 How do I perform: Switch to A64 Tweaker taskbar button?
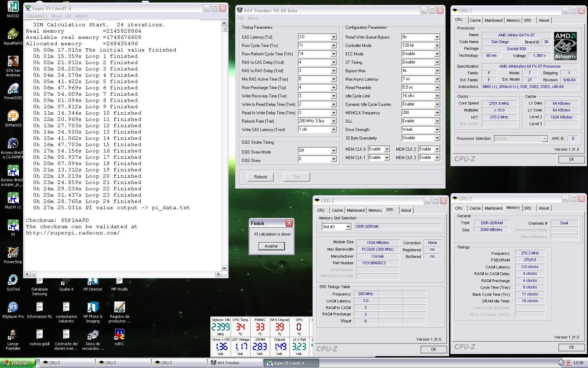(x=235, y=363)
